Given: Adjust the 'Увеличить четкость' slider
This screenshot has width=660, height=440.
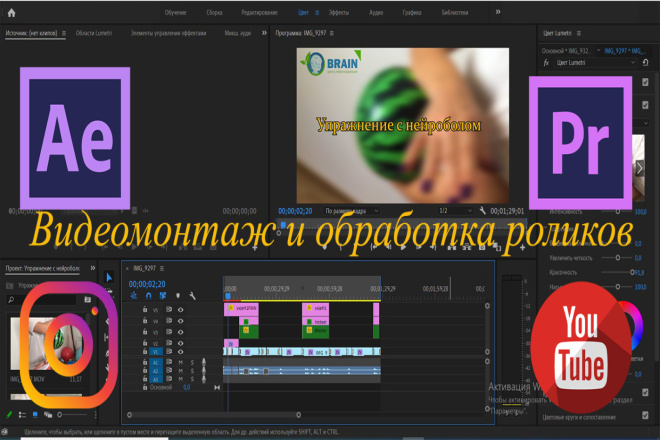Looking at the screenshot, I should coord(617,258).
